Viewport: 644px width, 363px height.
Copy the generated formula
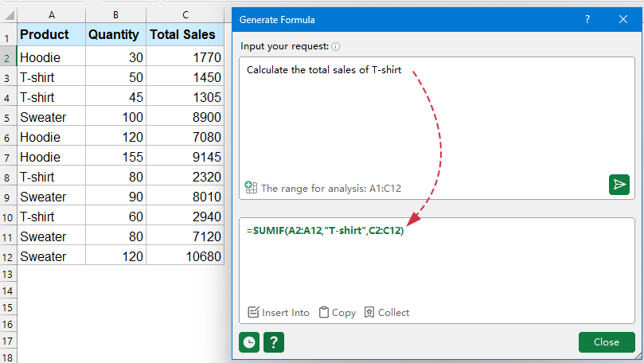point(337,312)
